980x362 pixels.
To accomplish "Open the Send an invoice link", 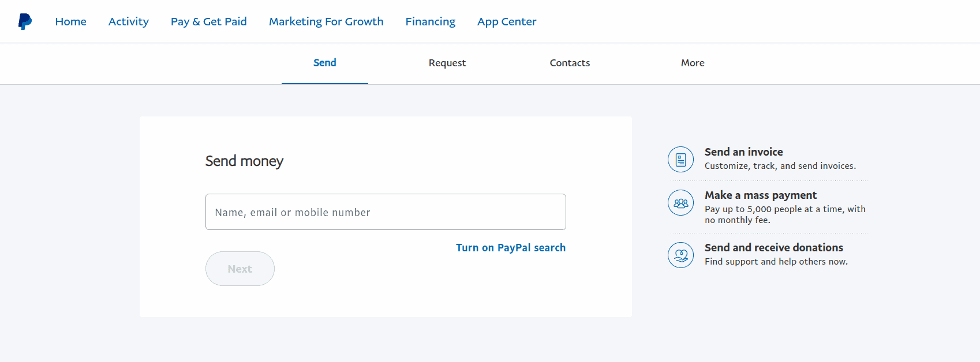I will pos(744,152).
